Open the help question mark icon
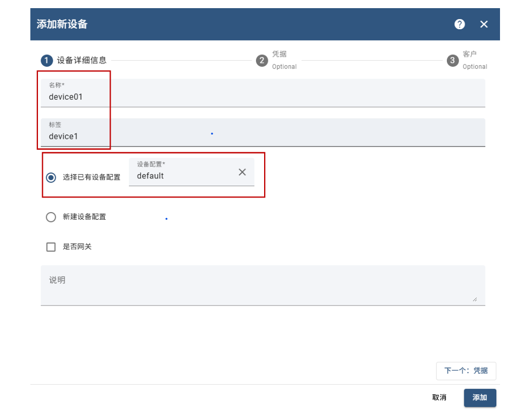Screen dimensions: 532x415 click(459, 24)
